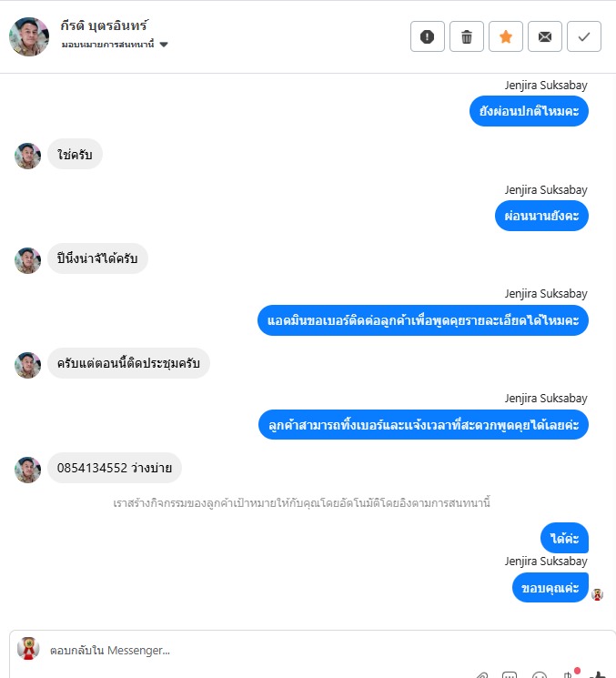Click customer name กีรติ บุตรอินทร์ in header
This screenshot has width=616, height=678.
click(104, 25)
